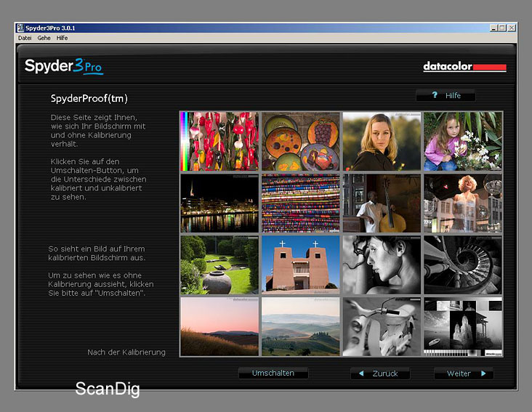Select the adobe church thumbnail
532x412 pixels.
301,264
